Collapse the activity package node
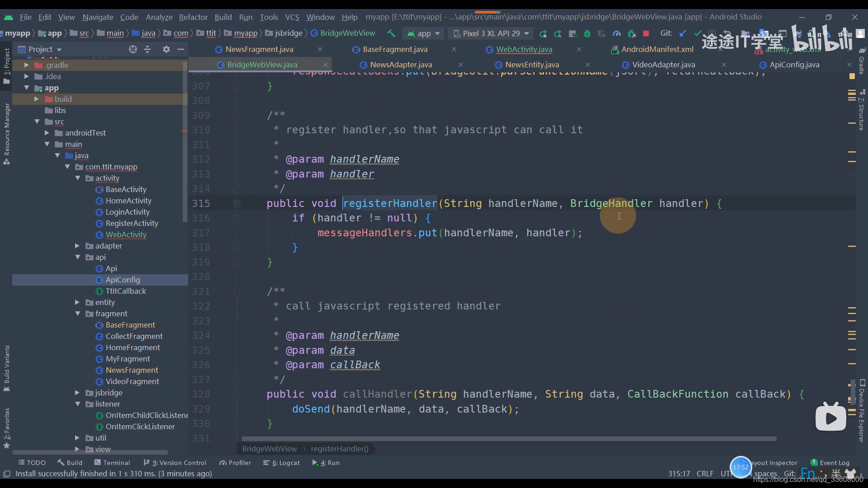868x488 pixels. (x=78, y=178)
